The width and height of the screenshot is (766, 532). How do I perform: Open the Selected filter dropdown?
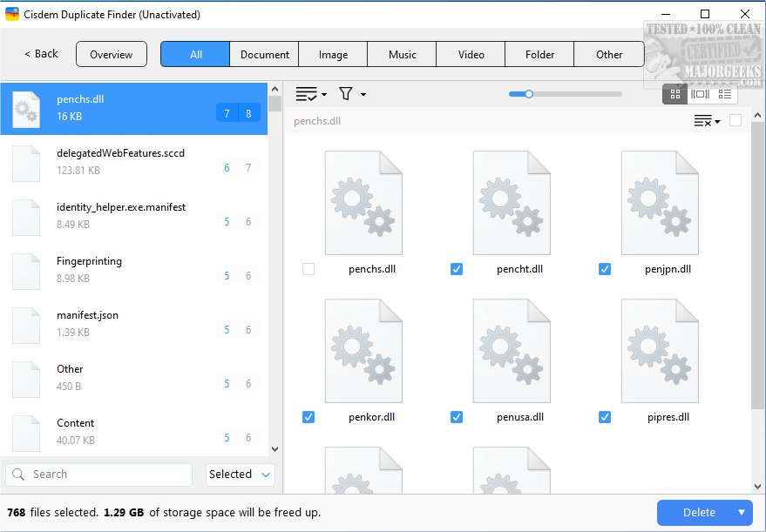[x=241, y=475]
